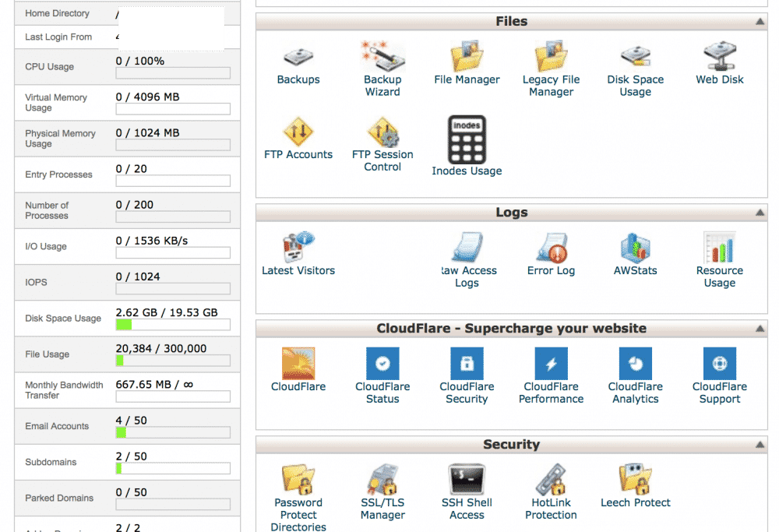This screenshot has width=779, height=532.
Task: Select the '0 / 4096 MB' virtual memory value
Action: tap(147, 97)
